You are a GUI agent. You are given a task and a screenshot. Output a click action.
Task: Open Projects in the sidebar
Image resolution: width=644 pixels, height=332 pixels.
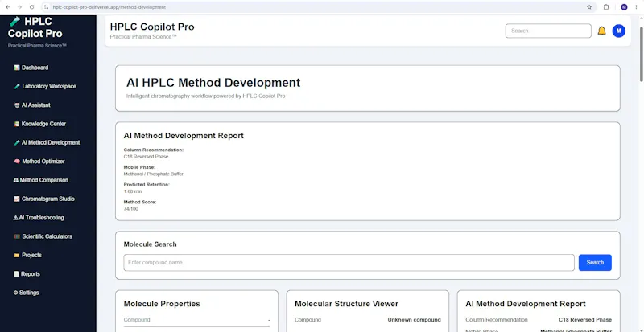[27, 256]
